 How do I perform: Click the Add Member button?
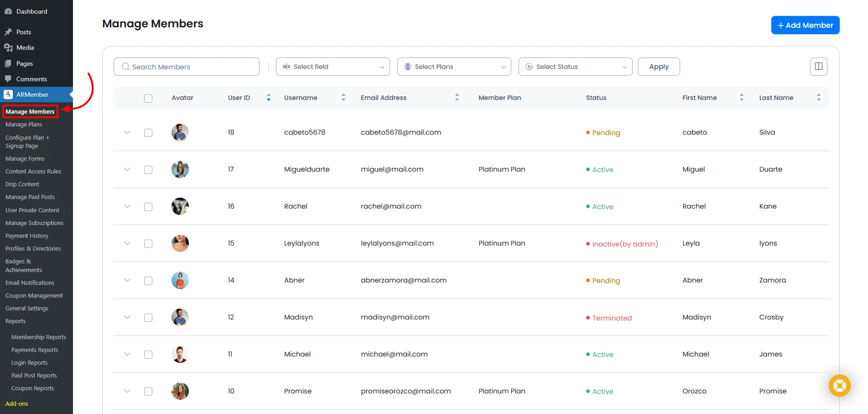[805, 25]
